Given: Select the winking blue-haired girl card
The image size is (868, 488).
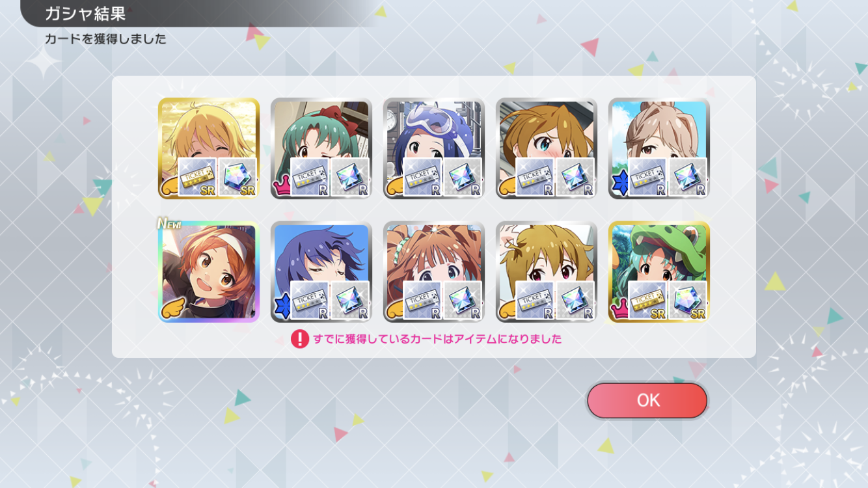Looking at the screenshot, I should click(321, 271).
